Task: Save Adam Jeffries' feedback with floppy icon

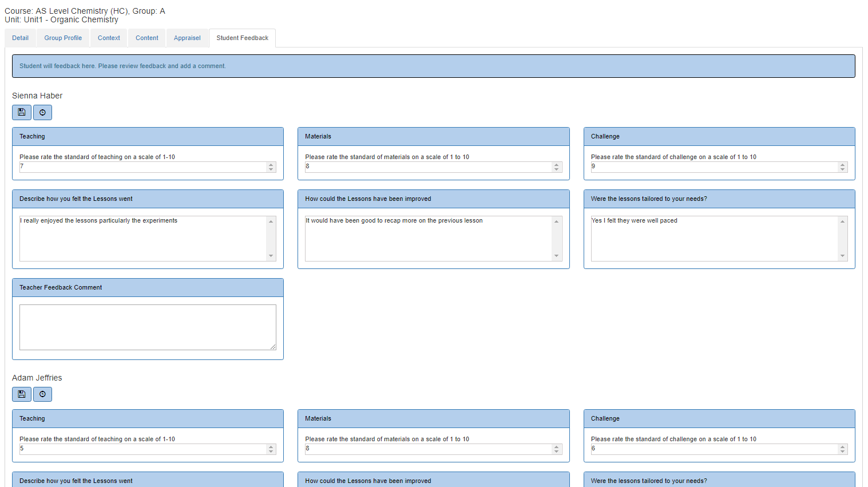Action: tap(22, 394)
